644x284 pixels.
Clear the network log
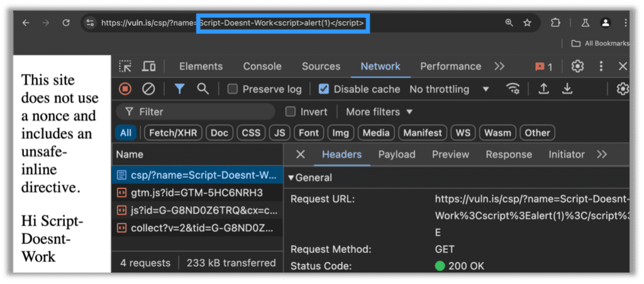[x=148, y=89]
